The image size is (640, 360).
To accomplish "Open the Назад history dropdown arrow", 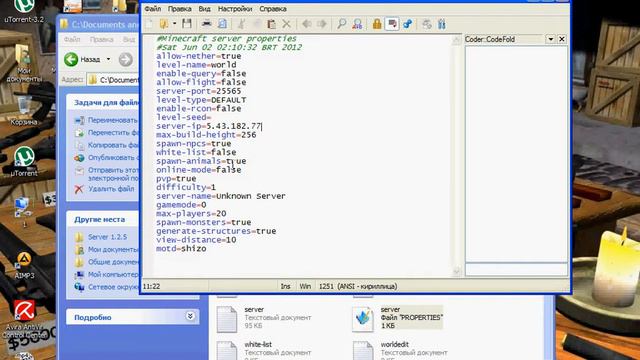I will coord(108,59).
